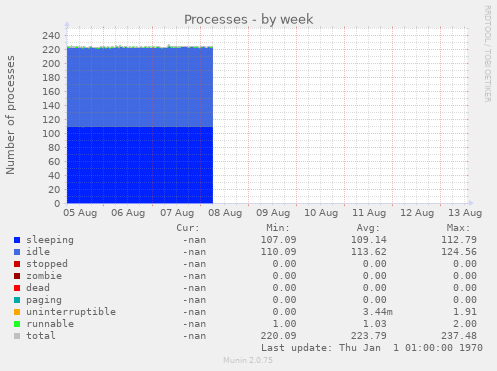Screen dimensions: 497x371
Task: Click runnable Avg value 1.03
Action: pos(375,324)
